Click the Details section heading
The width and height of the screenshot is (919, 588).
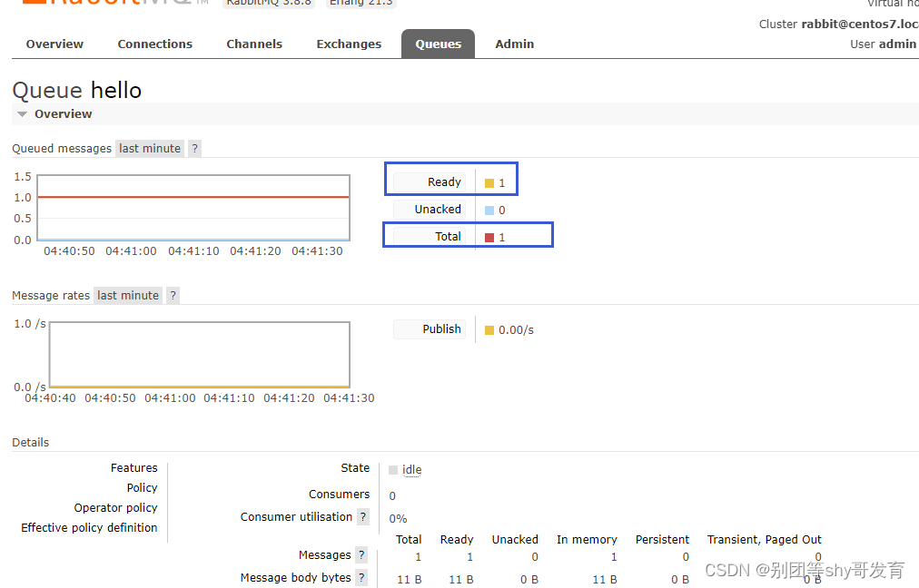pos(31,443)
